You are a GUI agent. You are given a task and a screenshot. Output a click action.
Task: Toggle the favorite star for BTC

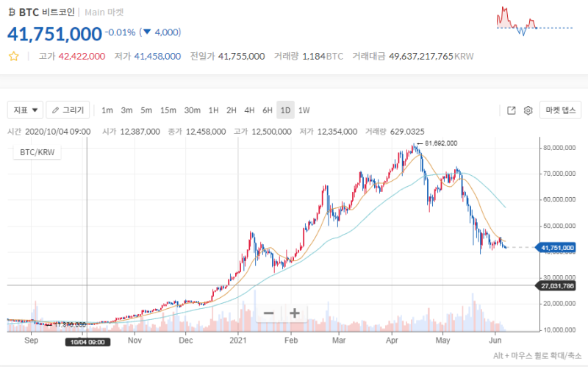(x=14, y=57)
